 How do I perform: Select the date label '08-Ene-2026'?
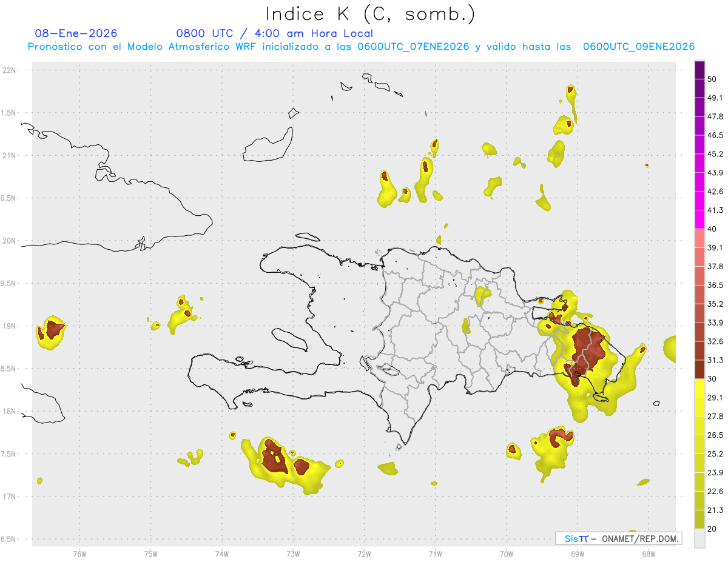click(76, 33)
